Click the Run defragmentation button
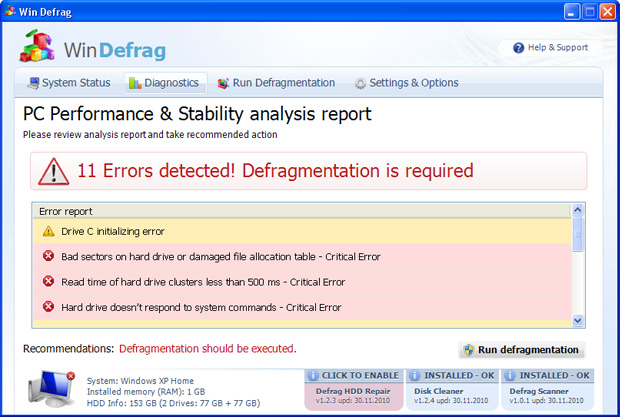The height and width of the screenshot is (417, 620). coord(522,350)
